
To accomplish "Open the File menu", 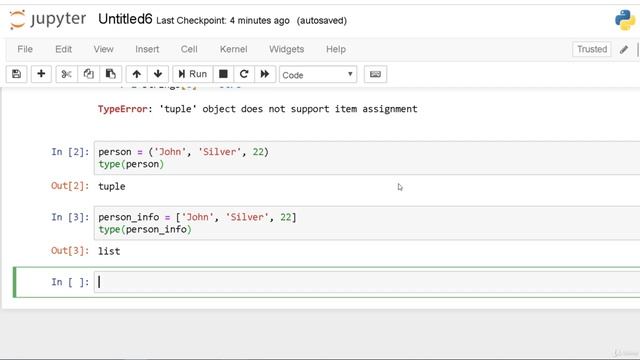I will (25, 49).
